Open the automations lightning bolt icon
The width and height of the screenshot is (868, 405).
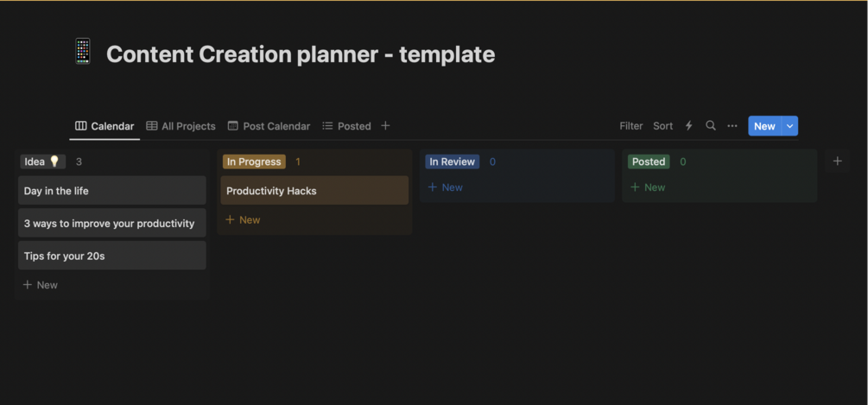[x=688, y=126]
